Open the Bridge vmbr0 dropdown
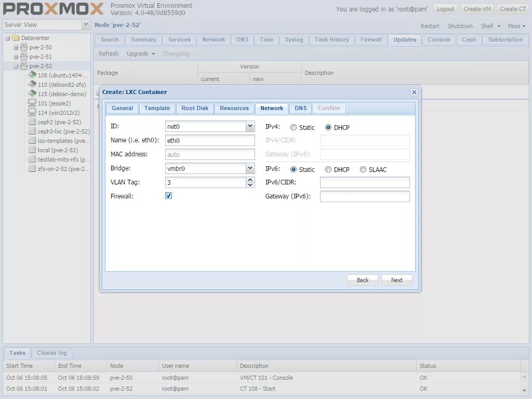The height and width of the screenshot is (399, 532). (250, 168)
